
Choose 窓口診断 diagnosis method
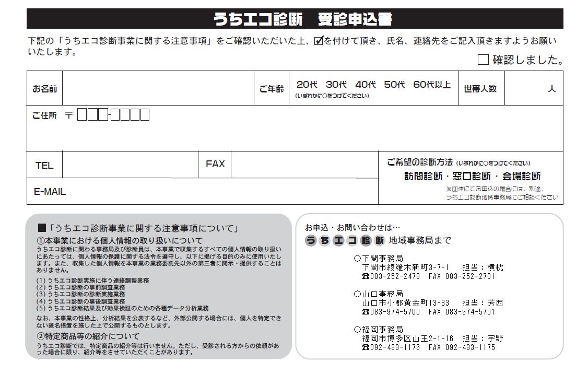pyautogui.click(x=472, y=176)
